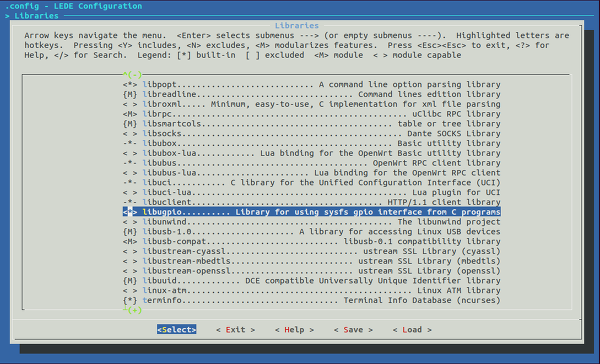Screen dimensions: 600x364
Task: Select the libreadline library row
Action: tap(321, 95)
